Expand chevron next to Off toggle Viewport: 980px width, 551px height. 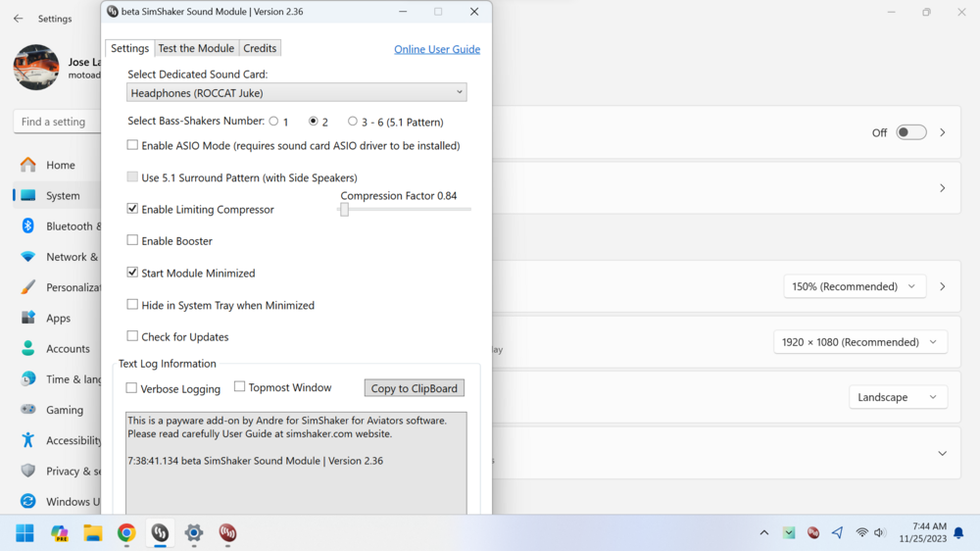943,132
